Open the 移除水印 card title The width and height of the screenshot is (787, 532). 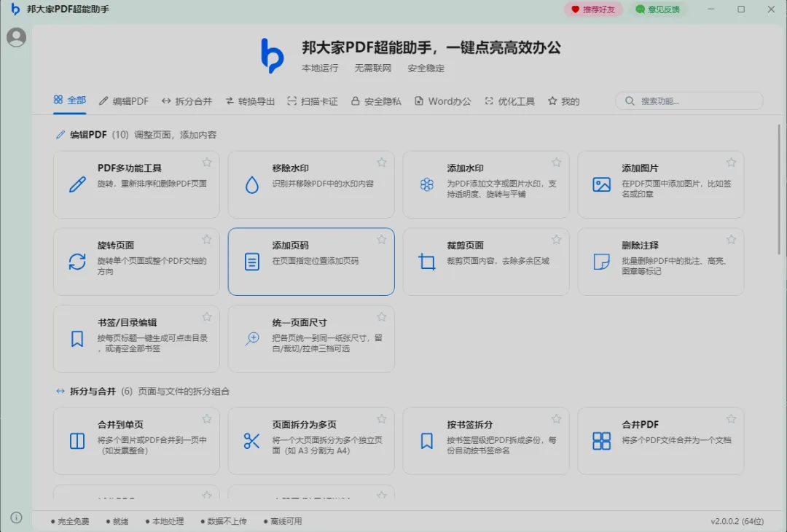coord(290,168)
